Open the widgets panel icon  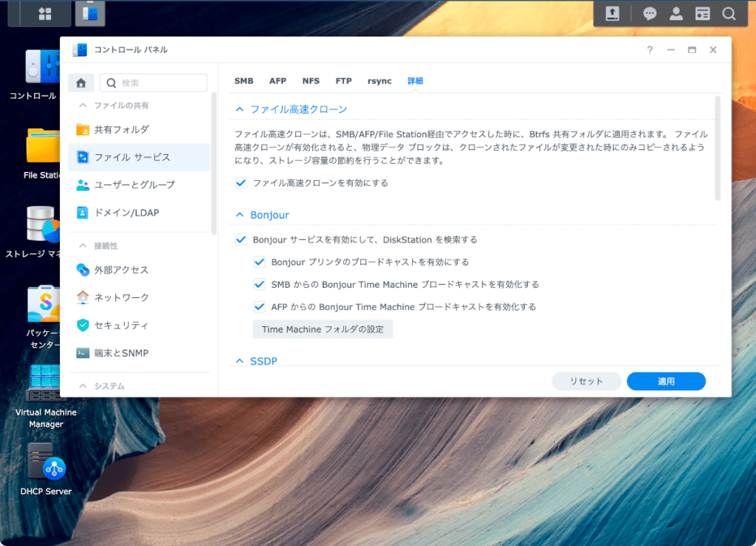click(x=703, y=13)
